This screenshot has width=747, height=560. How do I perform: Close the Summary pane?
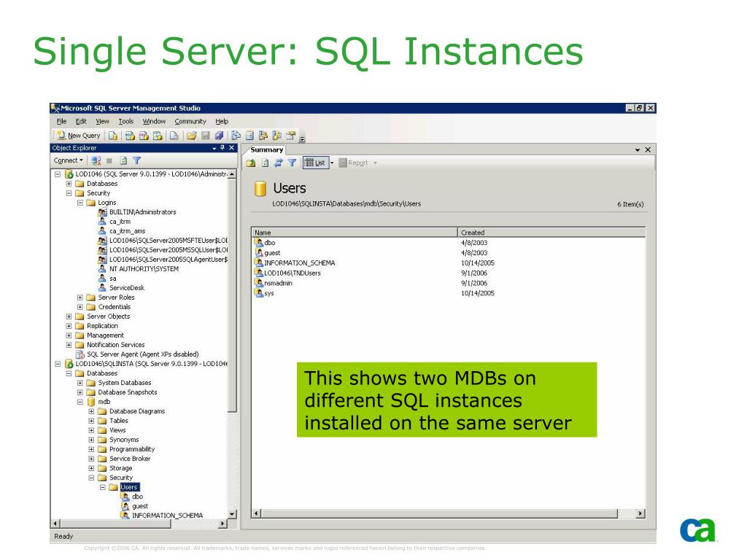tap(648, 149)
